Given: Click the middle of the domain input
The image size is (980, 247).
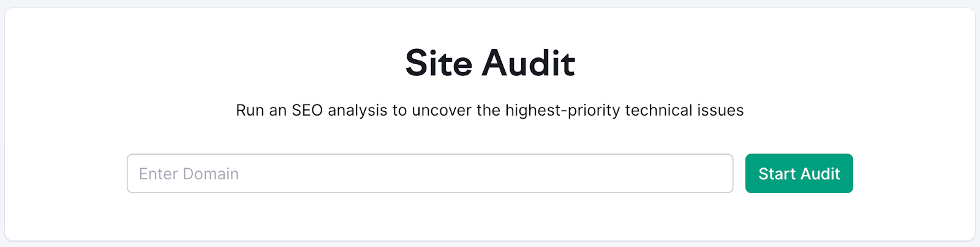Looking at the screenshot, I should (429, 174).
